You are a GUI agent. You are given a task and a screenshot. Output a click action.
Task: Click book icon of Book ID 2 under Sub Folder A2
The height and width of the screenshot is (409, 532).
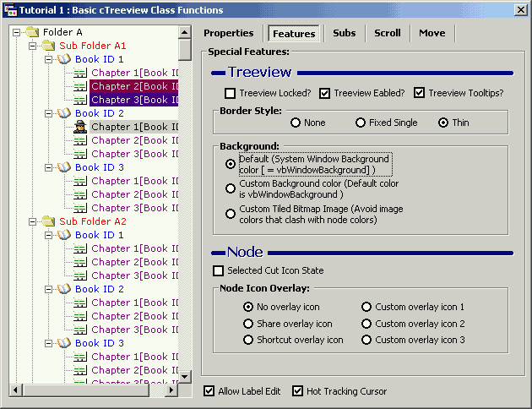point(64,289)
